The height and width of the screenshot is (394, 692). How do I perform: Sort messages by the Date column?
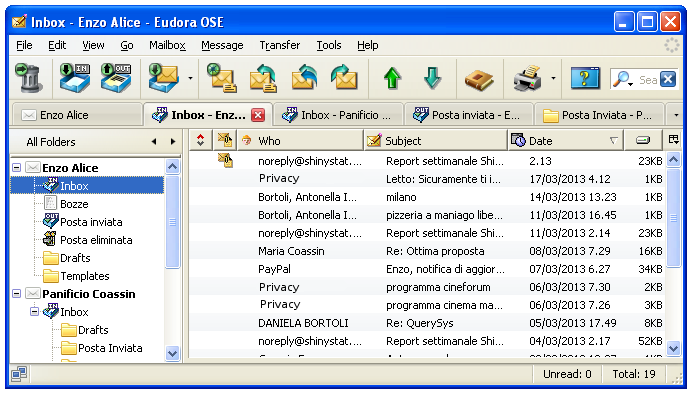pos(566,140)
